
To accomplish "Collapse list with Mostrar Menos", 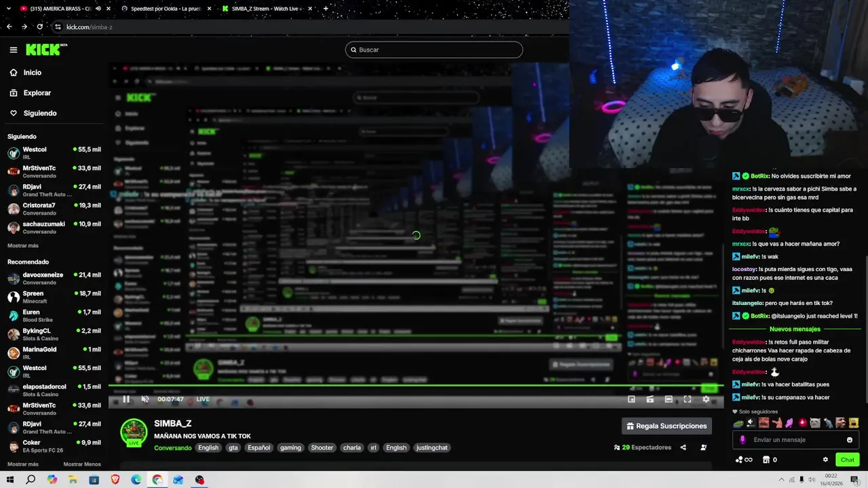I will 82,464.
